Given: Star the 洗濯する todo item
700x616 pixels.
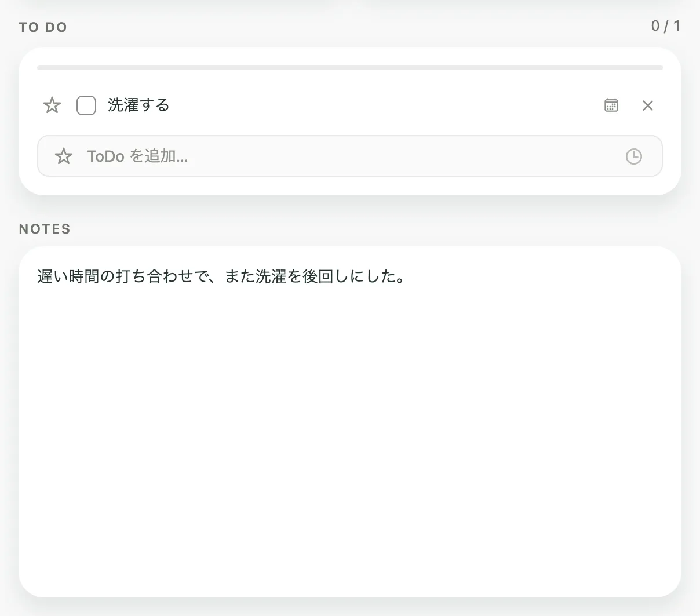Looking at the screenshot, I should pos(52,105).
